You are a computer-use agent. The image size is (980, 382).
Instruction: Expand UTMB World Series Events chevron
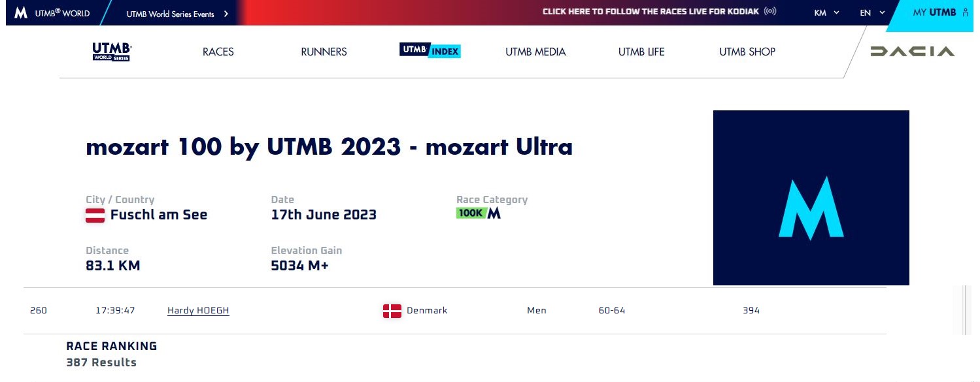[226, 13]
